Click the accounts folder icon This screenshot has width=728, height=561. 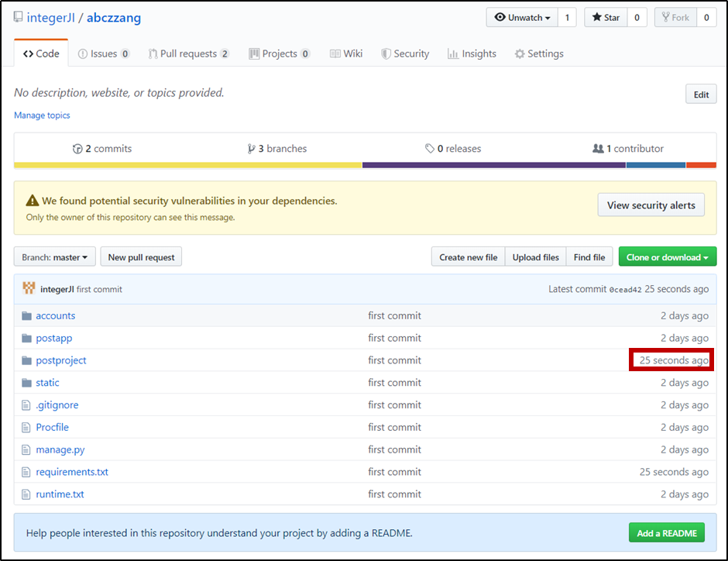click(x=26, y=316)
